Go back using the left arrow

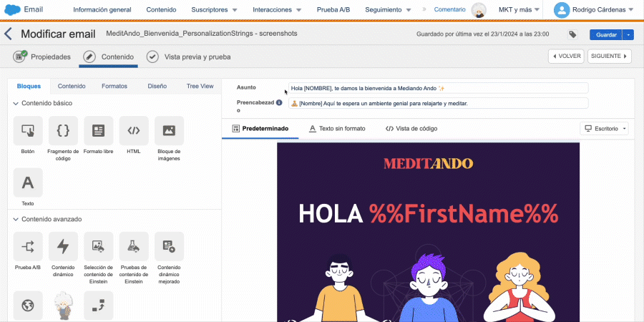click(9, 34)
